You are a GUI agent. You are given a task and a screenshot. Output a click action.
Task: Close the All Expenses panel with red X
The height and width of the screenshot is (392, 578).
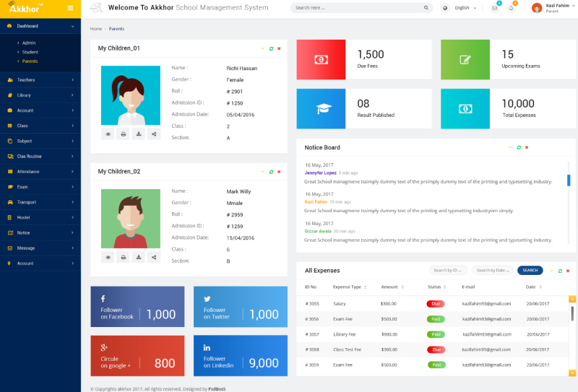point(568,271)
